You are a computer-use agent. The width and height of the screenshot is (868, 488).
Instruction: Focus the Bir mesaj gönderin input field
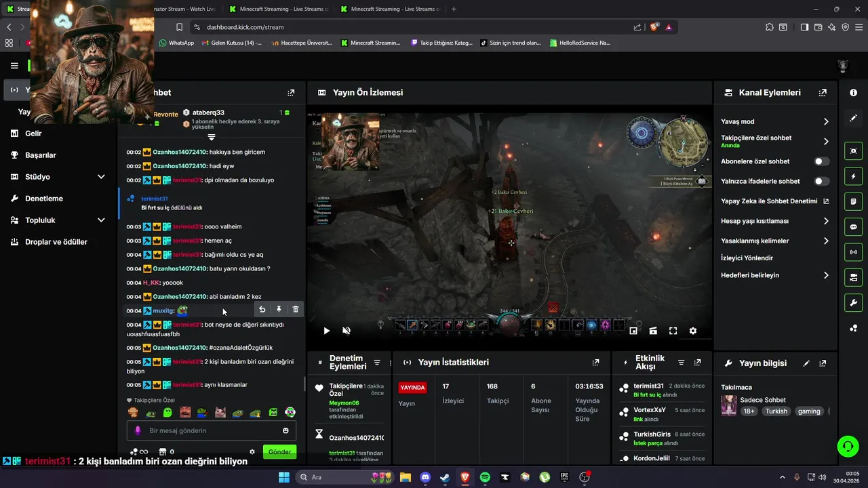pos(212,430)
